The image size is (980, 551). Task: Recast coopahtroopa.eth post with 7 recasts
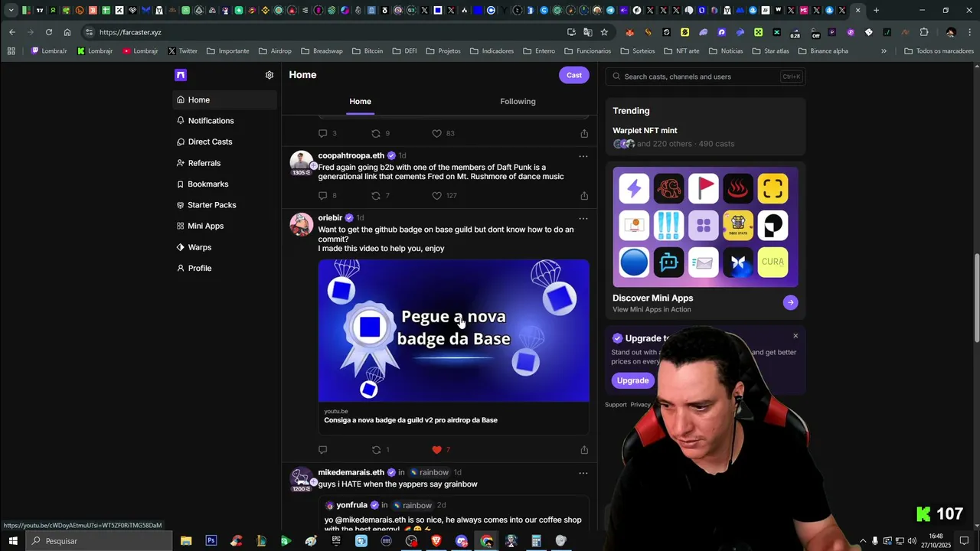tap(376, 196)
